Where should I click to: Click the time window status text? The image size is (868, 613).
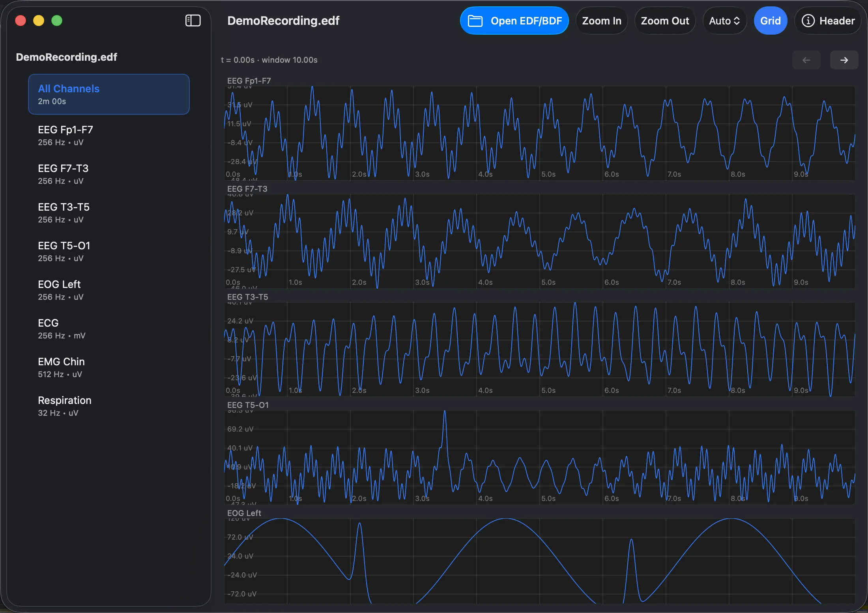tap(269, 60)
